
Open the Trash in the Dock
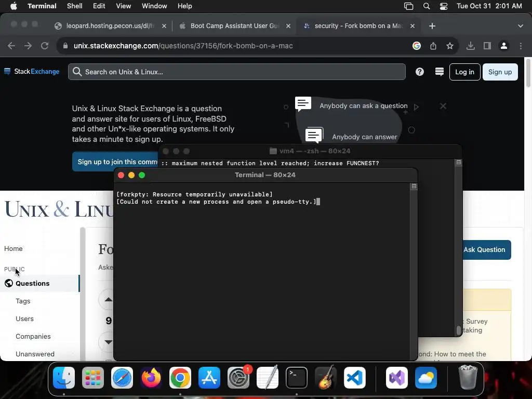click(468, 378)
